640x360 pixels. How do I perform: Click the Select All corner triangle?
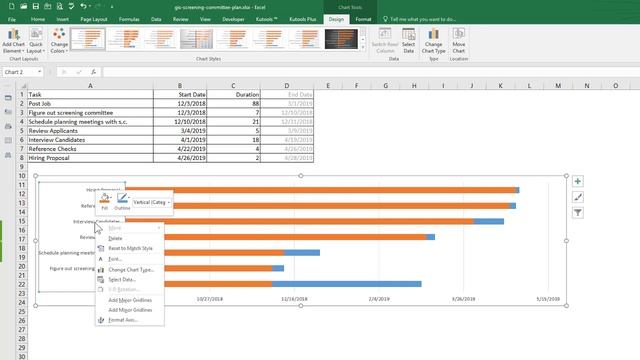coord(22,86)
